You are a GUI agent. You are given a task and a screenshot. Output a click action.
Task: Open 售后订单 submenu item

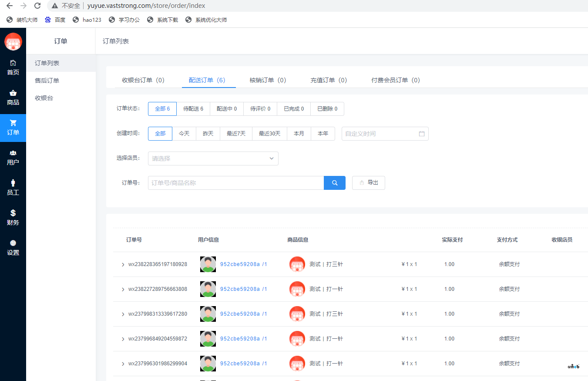tap(61, 81)
